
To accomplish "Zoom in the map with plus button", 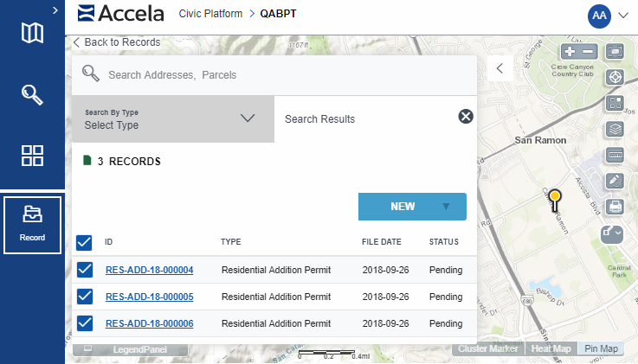I will click(569, 52).
